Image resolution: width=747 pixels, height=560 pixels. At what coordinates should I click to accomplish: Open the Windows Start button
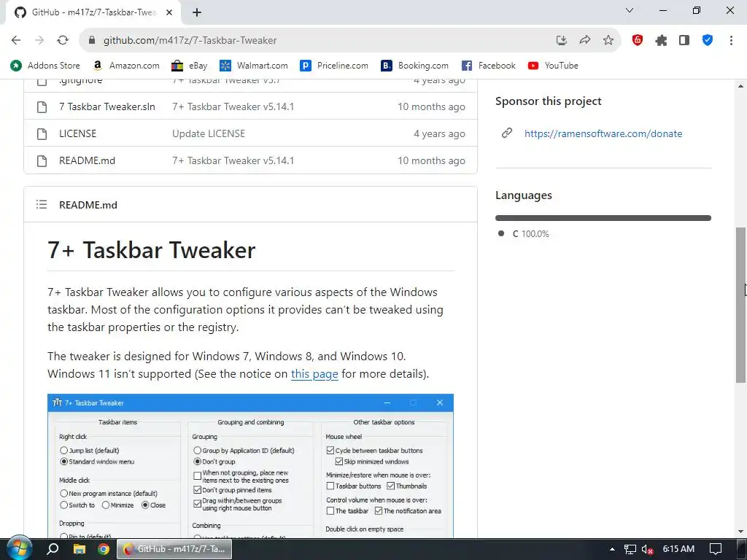point(19,548)
